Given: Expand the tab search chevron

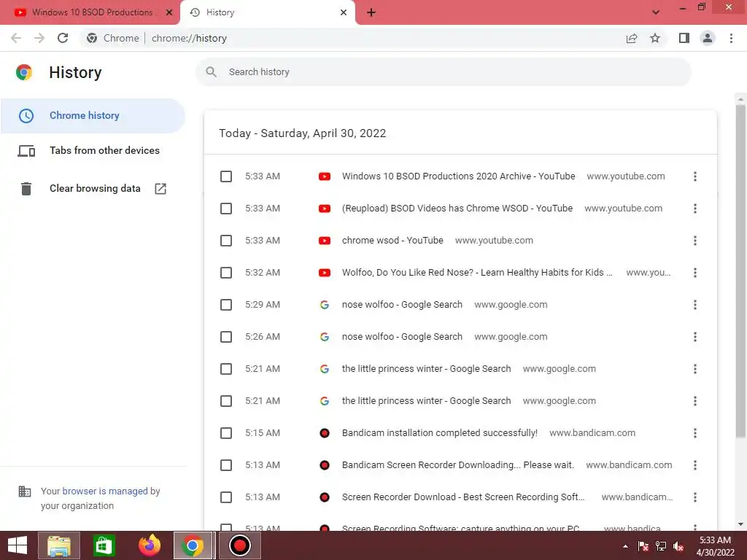Looking at the screenshot, I should point(656,12).
